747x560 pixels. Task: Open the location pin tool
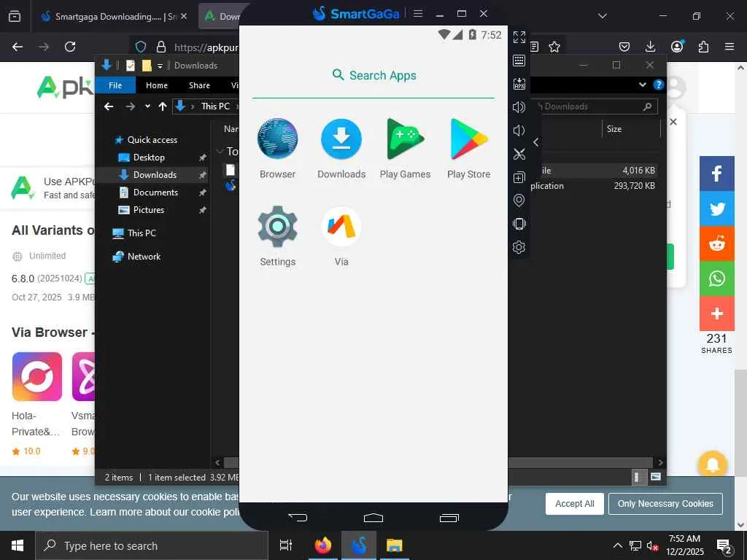click(x=519, y=201)
